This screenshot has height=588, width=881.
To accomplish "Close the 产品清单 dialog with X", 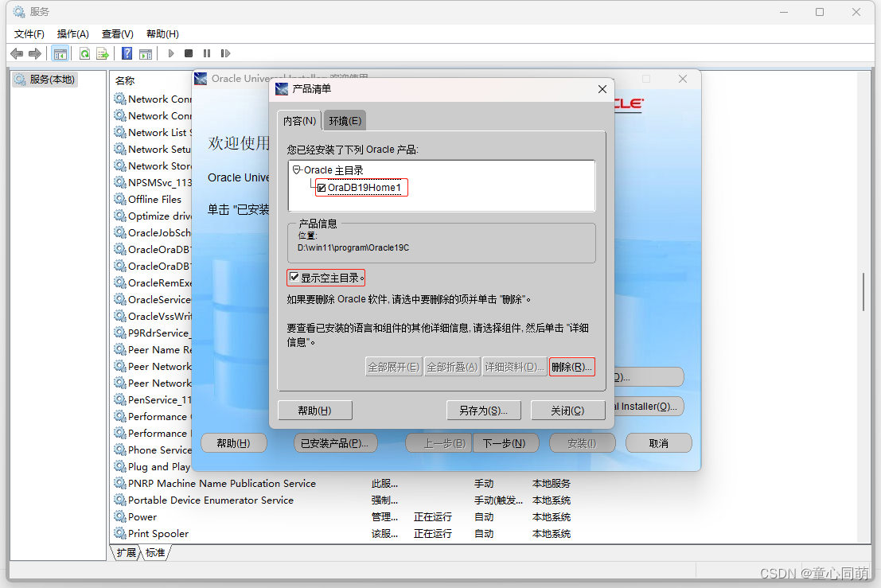I will (602, 89).
